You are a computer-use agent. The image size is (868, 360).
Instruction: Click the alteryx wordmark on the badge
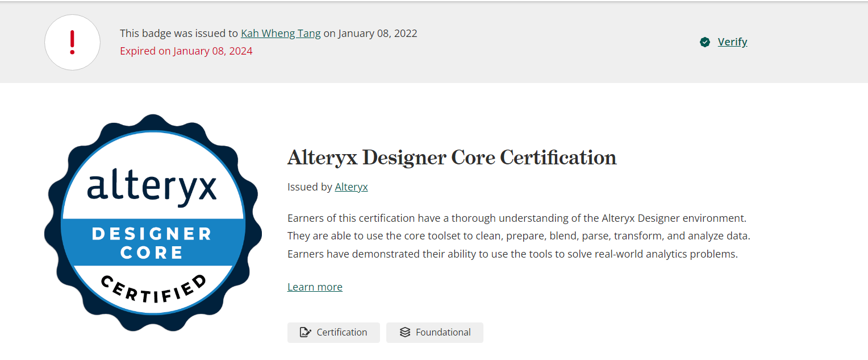click(x=152, y=185)
